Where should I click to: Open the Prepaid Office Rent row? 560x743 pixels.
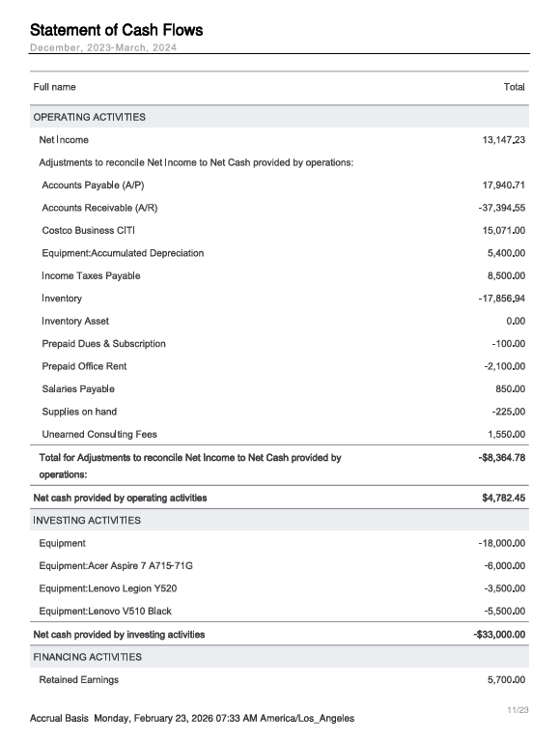coord(279,366)
